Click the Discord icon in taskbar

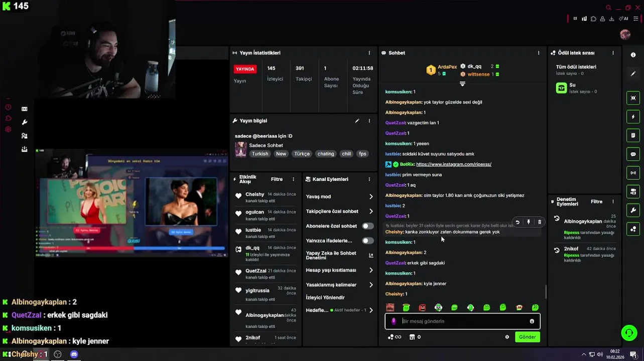[74, 354]
